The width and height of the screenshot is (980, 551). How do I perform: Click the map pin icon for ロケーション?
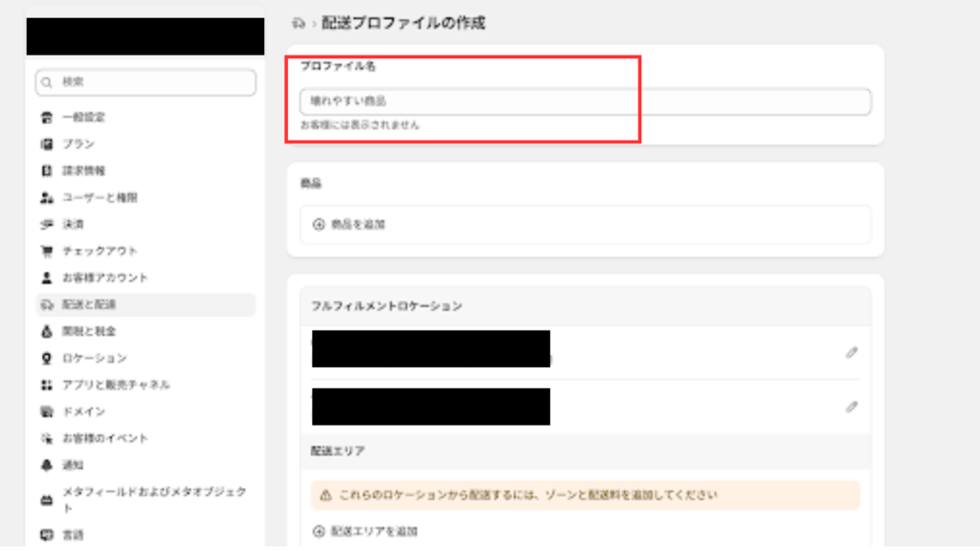coord(46,358)
